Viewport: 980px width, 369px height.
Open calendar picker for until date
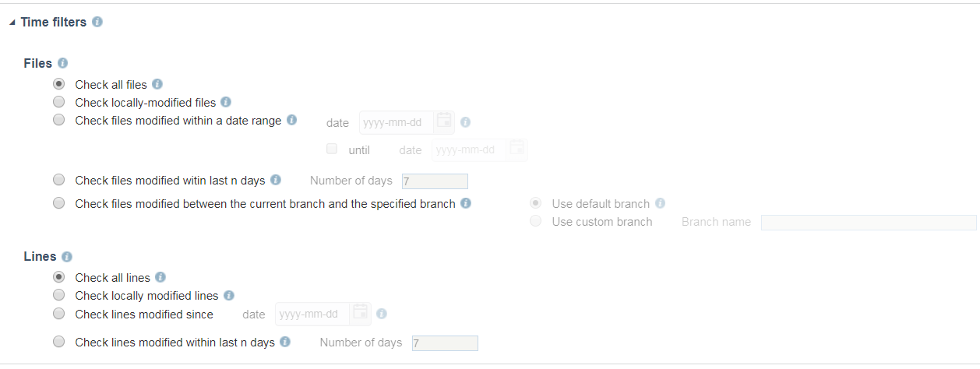pyautogui.click(x=517, y=149)
